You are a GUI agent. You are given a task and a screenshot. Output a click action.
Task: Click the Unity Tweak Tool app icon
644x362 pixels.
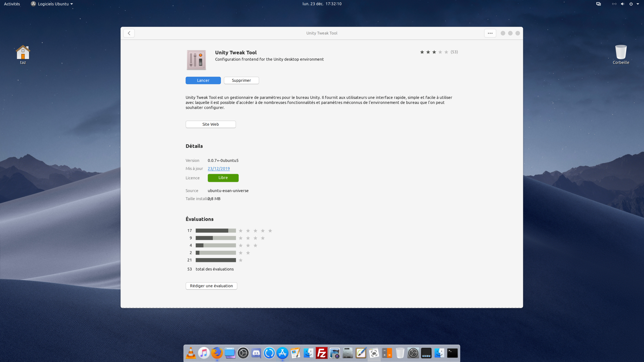click(196, 60)
